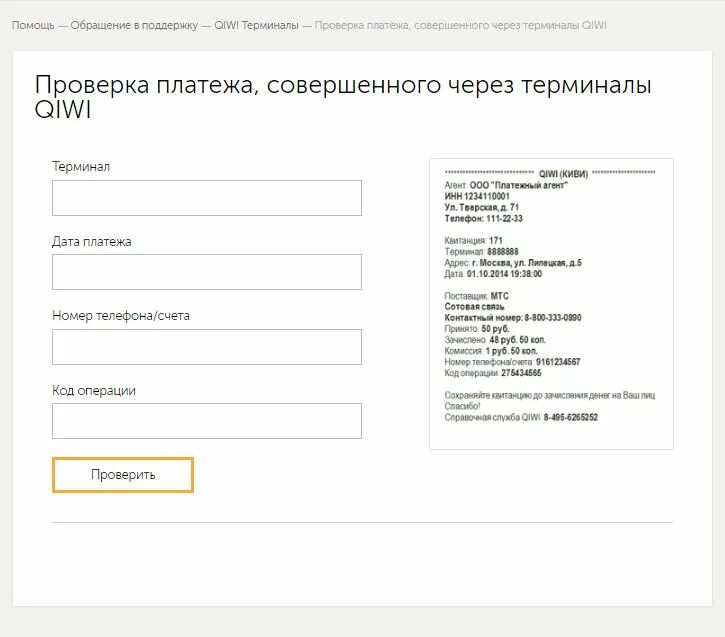The image size is (725, 637).
Task: Click the Проверка платежа page heading
Action: [x=343, y=96]
